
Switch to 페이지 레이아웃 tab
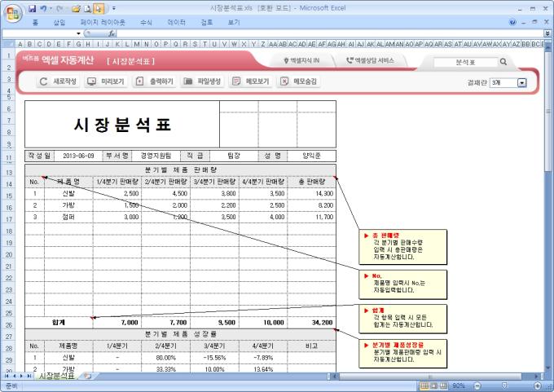coord(103,22)
